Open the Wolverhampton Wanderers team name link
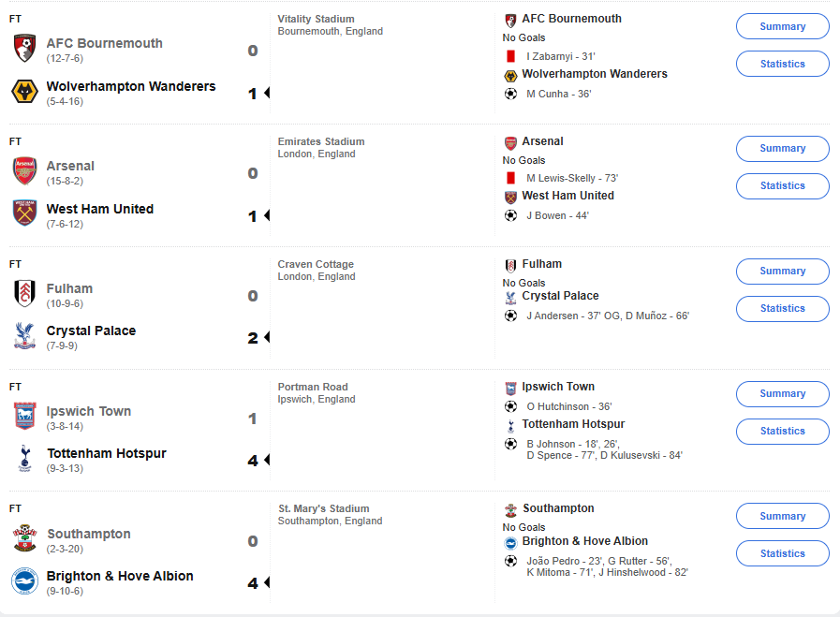This screenshot has width=840, height=617. [x=131, y=86]
